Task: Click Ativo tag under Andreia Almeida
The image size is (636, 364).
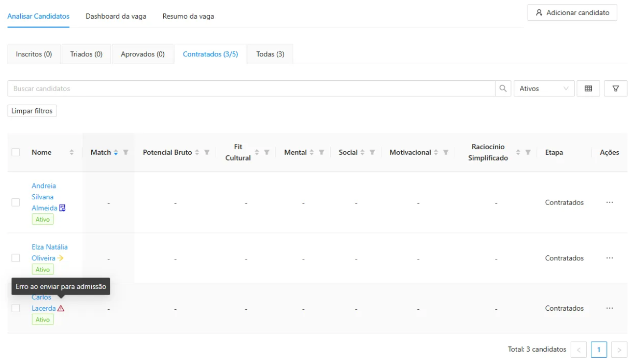Action: [43, 220]
